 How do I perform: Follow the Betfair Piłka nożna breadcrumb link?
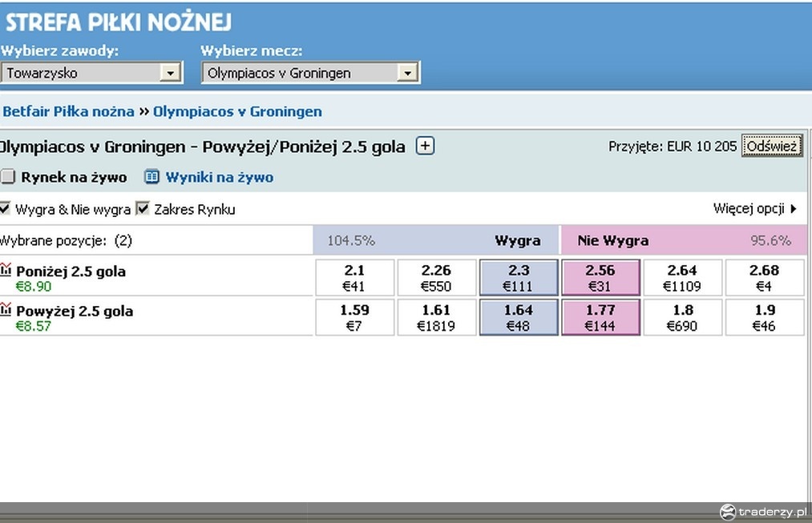coord(68,111)
